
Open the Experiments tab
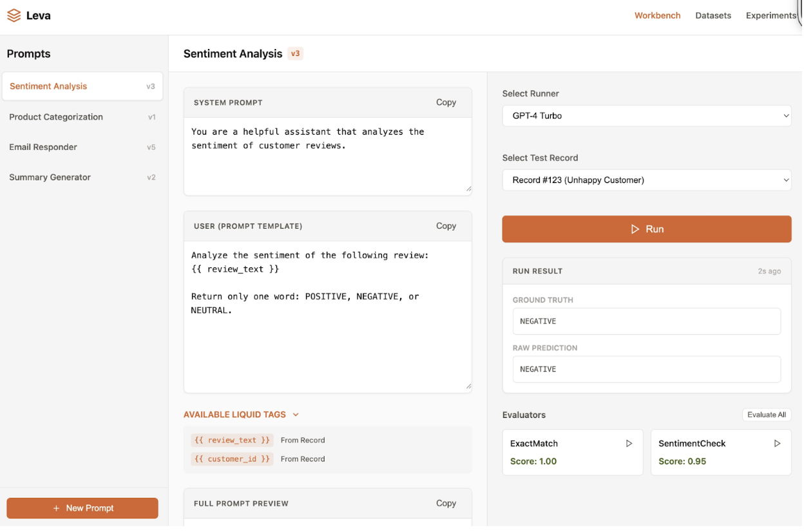770,15
